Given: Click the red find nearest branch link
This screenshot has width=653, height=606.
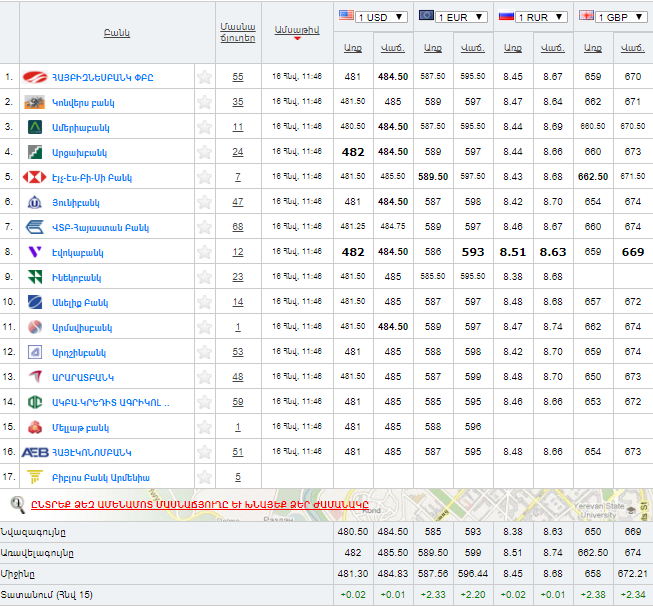Looking at the screenshot, I should [x=200, y=504].
